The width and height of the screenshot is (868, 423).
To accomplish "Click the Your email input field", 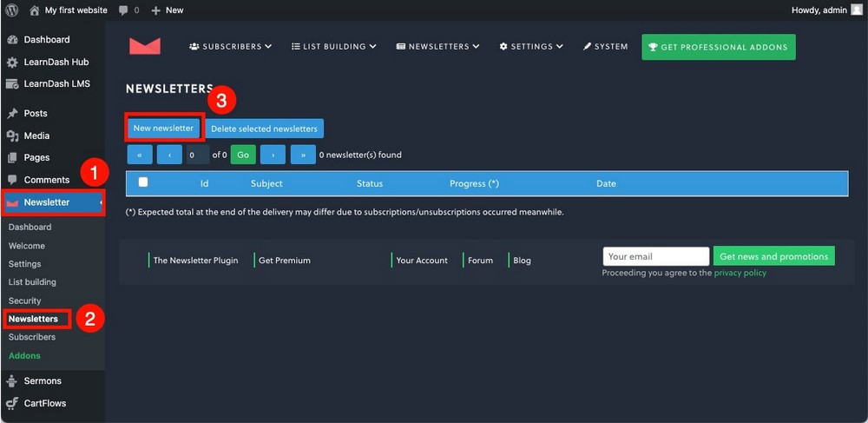I will click(655, 256).
